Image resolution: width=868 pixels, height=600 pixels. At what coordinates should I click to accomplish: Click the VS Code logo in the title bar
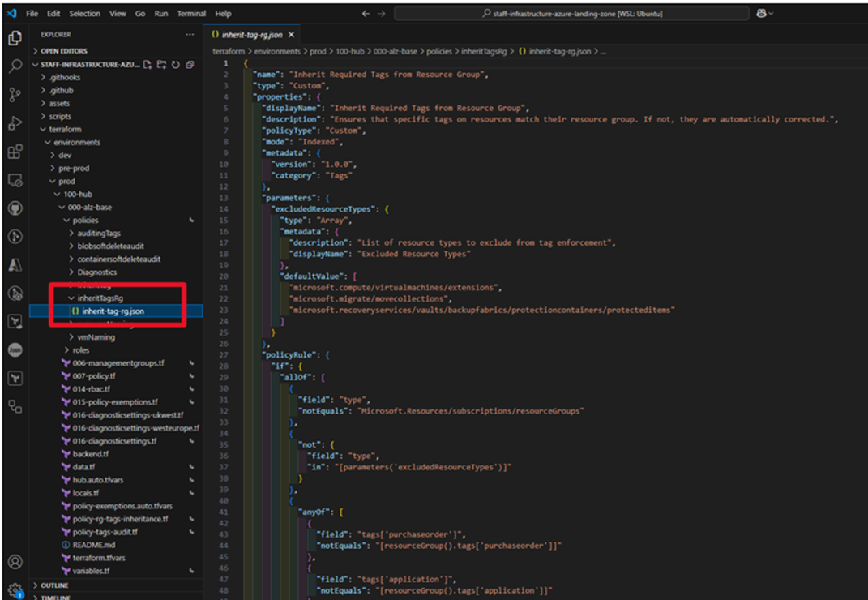coord(11,13)
